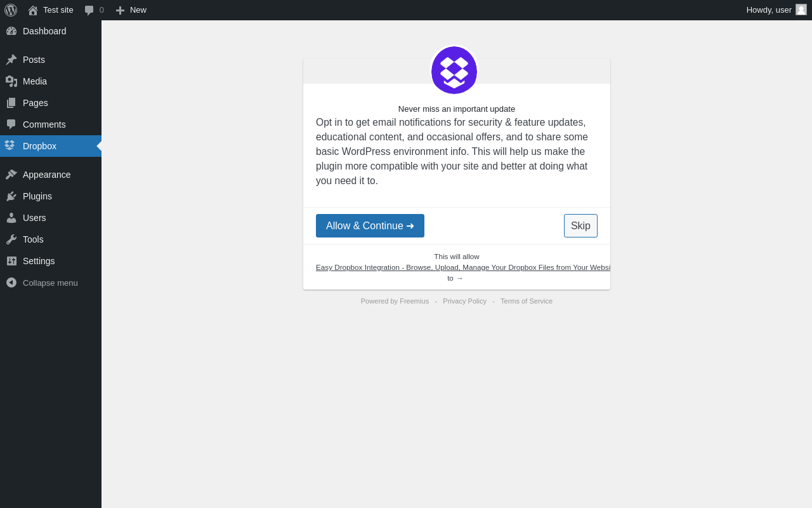
Task: Open the Dashboard menu item
Action: 44,31
